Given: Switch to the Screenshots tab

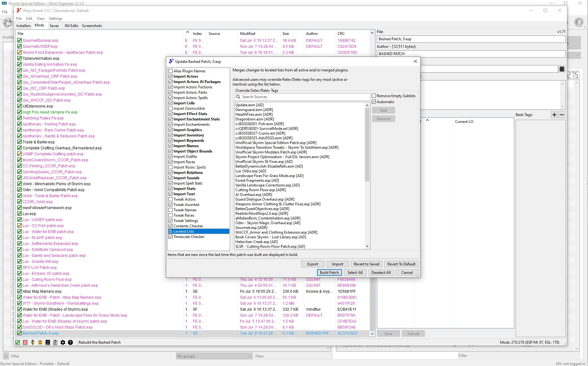Looking at the screenshot, I should tap(92, 26).
